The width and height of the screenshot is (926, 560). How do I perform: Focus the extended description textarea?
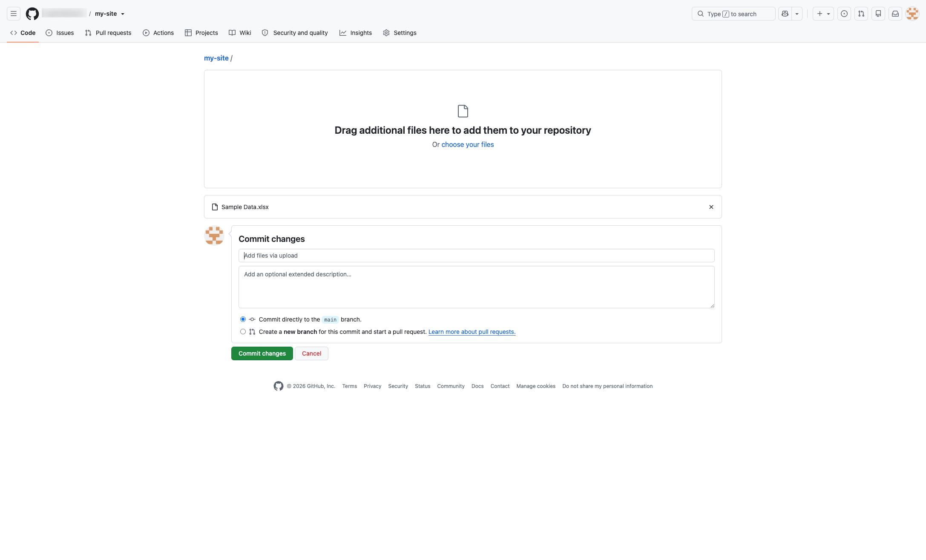point(476,287)
